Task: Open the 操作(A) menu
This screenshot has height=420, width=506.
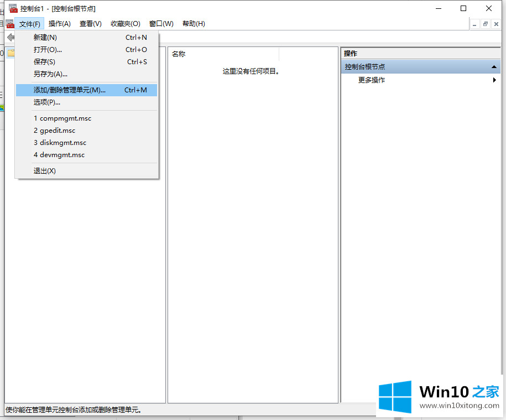Action: click(59, 24)
